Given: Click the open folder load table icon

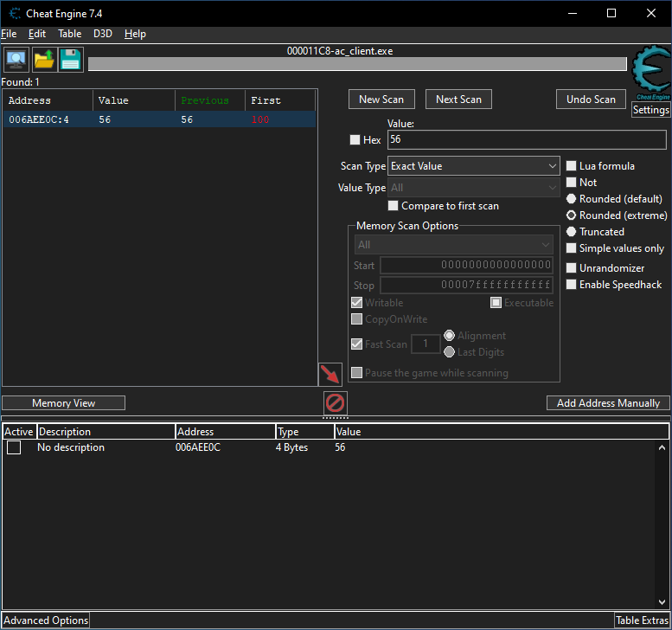Looking at the screenshot, I should (x=43, y=60).
